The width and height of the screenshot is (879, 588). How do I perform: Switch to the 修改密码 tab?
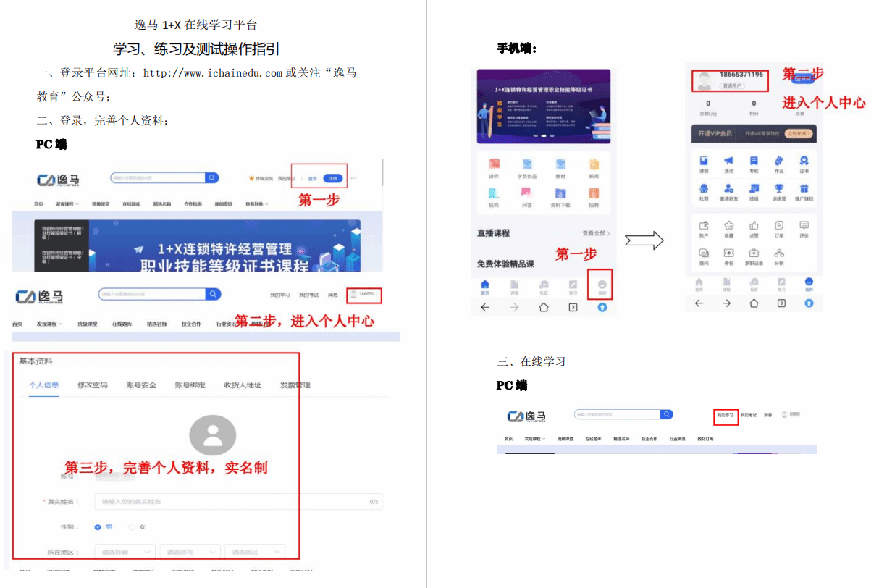[x=93, y=385]
